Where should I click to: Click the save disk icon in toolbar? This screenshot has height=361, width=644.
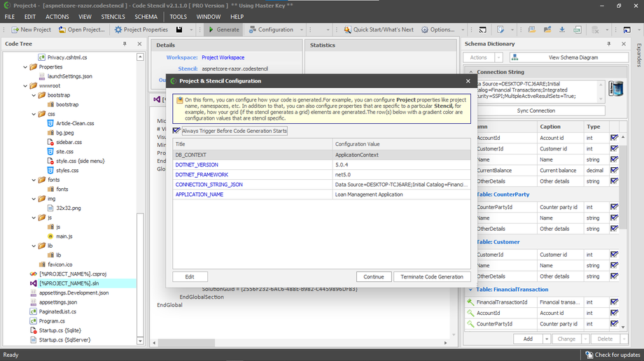click(x=180, y=29)
